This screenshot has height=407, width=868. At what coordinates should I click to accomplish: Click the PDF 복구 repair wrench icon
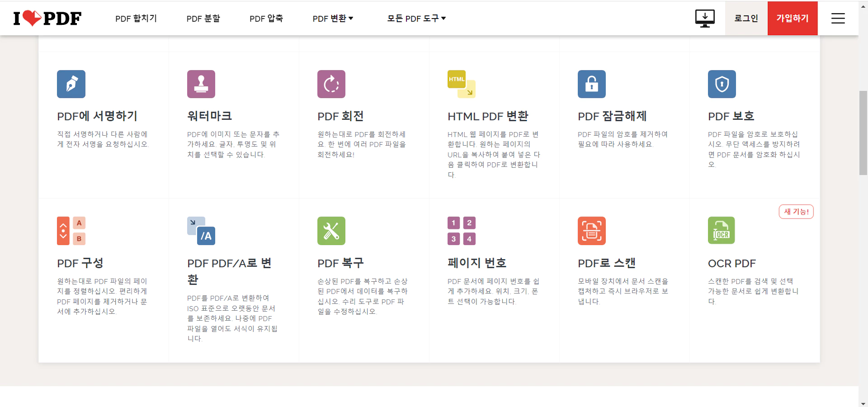click(331, 230)
